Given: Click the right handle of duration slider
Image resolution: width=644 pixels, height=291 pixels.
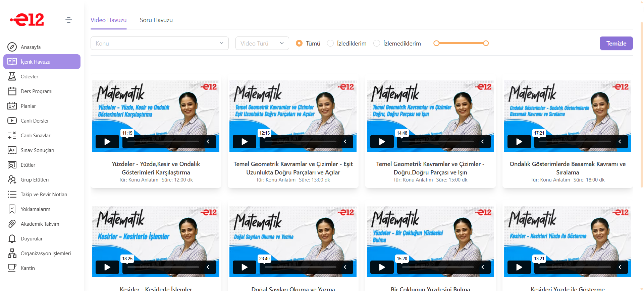Looking at the screenshot, I should [x=486, y=43].
